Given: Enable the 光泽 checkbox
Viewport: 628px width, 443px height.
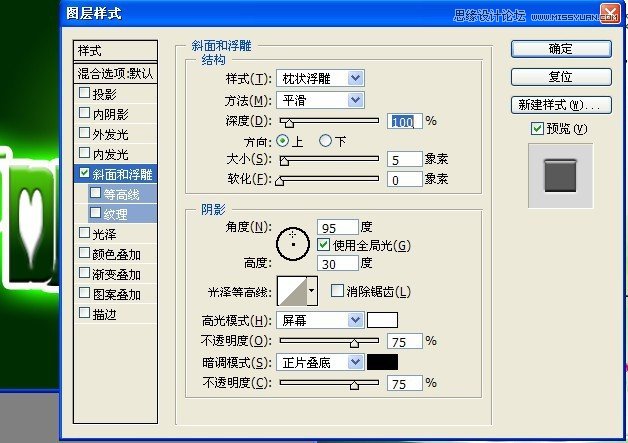Looking at the screenshot, I should tap(85, 233).
